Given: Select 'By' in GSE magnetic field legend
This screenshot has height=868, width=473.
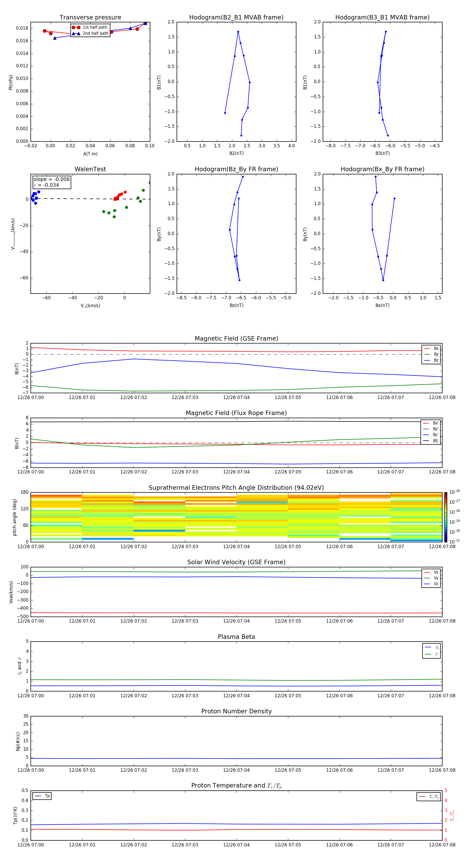Looking at the screenshot, I should pyautogui.click(x=431, y=354).
